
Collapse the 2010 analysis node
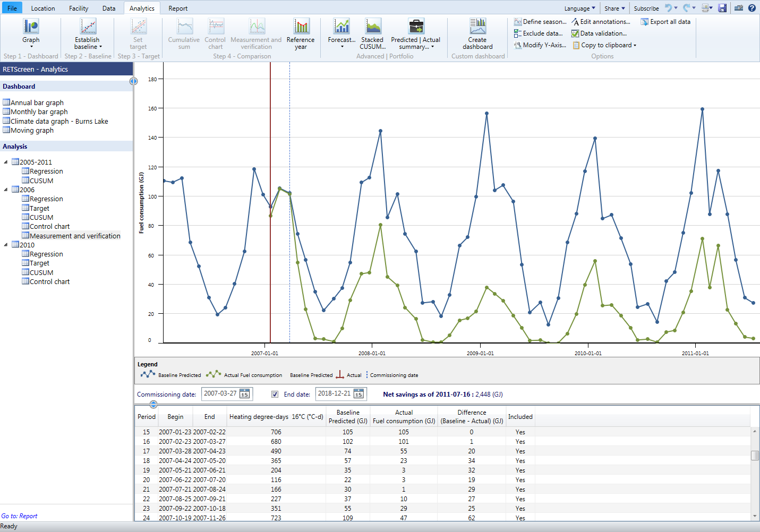(6, 245)
